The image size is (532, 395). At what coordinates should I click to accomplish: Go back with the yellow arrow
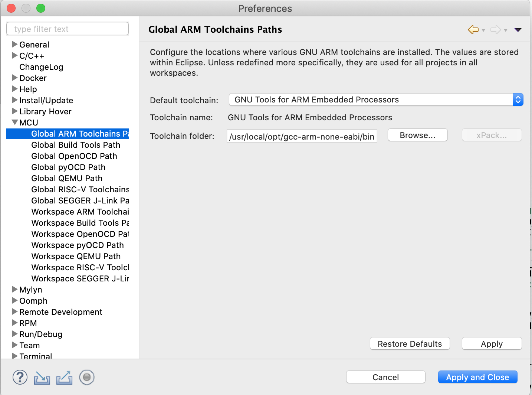(x=473, y=30)
